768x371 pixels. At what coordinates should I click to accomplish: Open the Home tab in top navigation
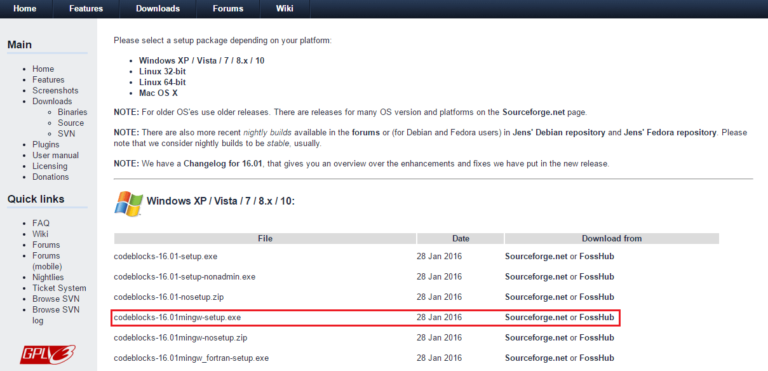point(25,9)
